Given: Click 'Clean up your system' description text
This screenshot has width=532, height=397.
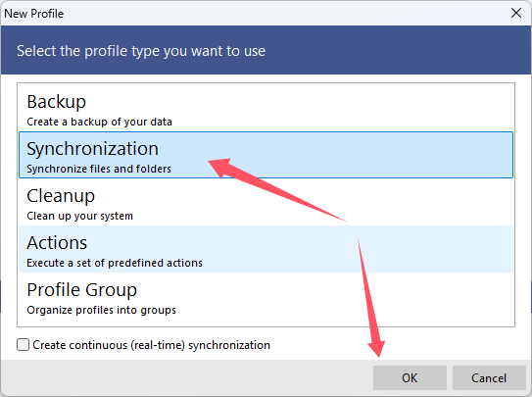Looking at the screenshot, I should pyautogui.click(x=79, y=216).
